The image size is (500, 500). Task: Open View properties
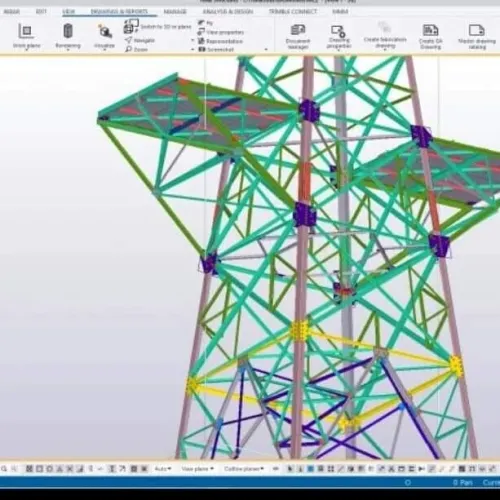tap(221, 32)
